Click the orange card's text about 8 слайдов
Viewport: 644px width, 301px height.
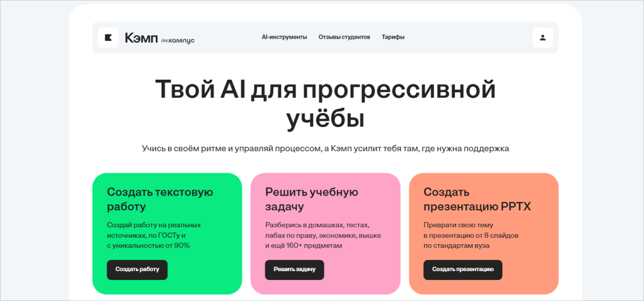(x=471, y=235)
